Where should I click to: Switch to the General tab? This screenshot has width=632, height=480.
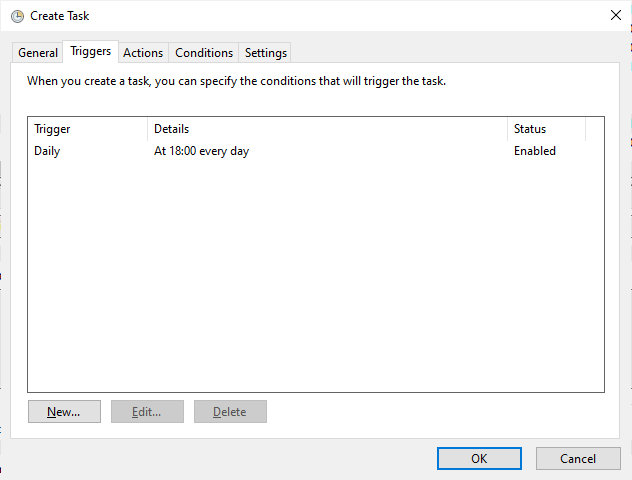point(38,53)
